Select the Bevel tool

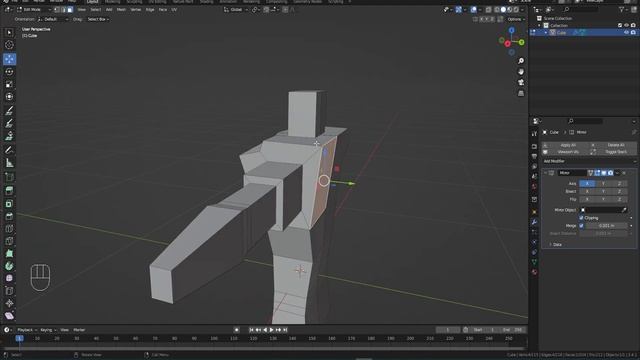[9, 216]
